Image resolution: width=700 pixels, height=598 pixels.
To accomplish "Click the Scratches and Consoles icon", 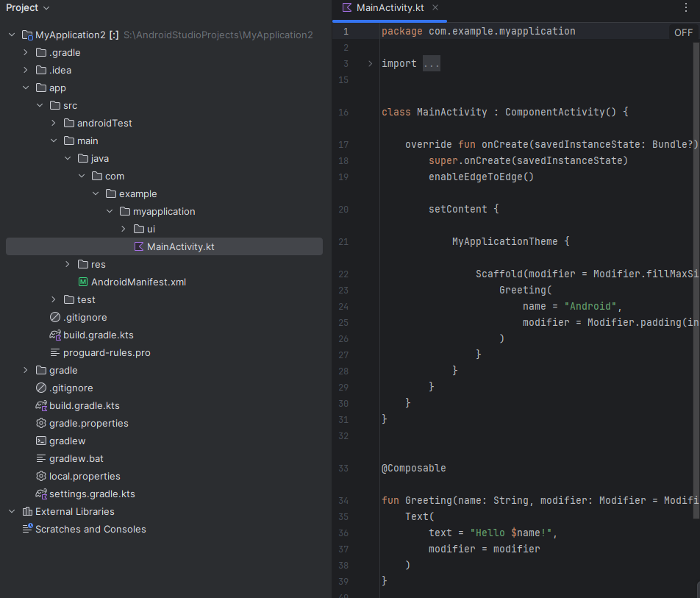I will point(27,529).
